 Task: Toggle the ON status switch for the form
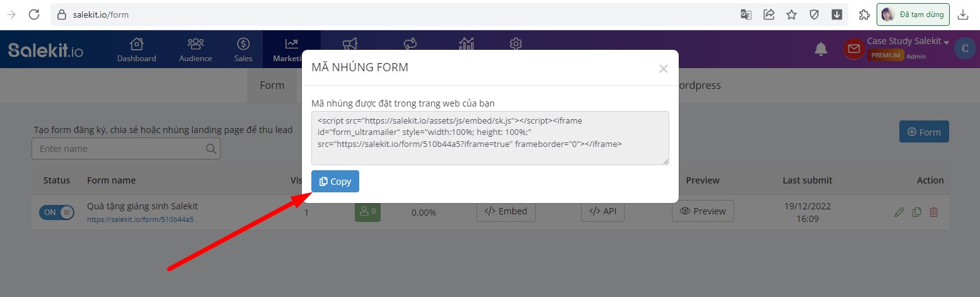point(57,213)
